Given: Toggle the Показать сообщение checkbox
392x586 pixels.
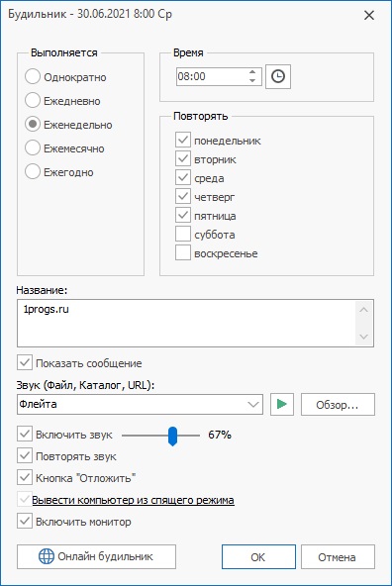Looking at the screenshot, I should (25, 363).
